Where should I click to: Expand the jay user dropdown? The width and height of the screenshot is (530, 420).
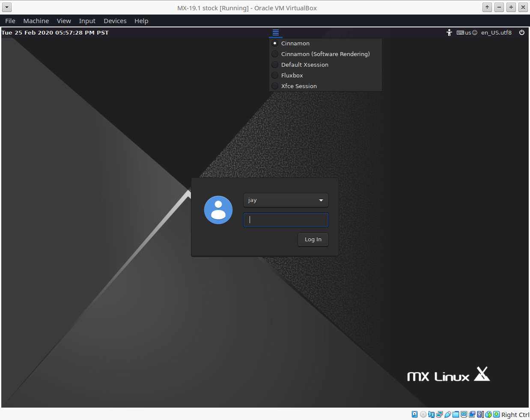click(x=286, y=200)
